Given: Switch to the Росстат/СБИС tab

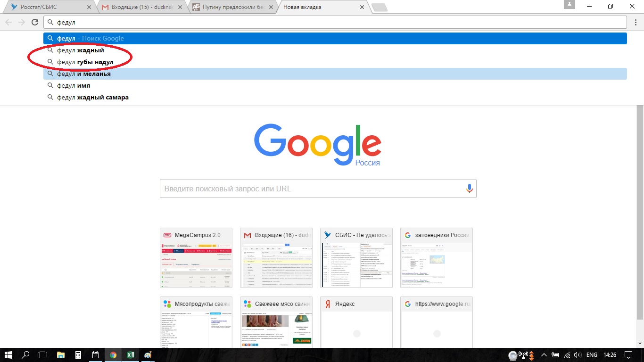Looking at the screenshot, I should pyautogui.click(x=50, y=7).
